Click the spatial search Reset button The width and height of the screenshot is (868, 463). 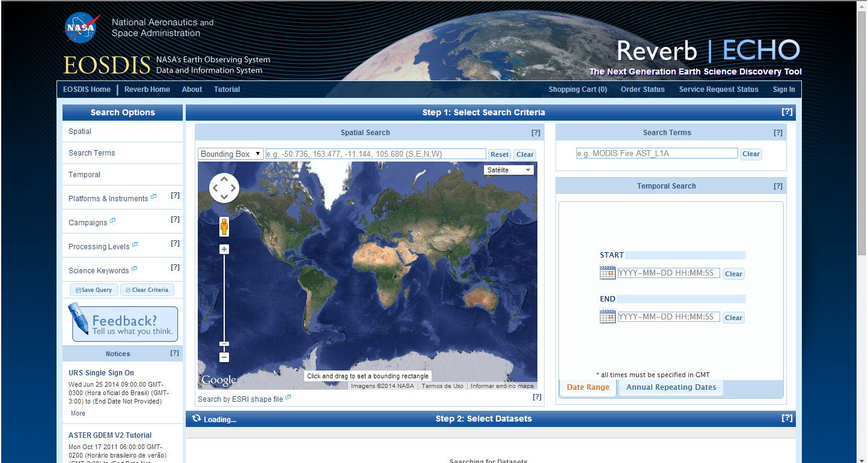click(500, 154)
